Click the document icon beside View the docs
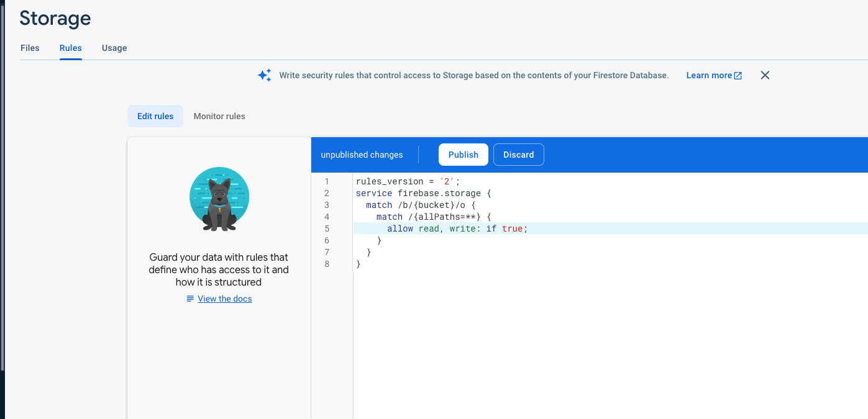Viewport: 868px width, 419px height. (x=190, y=299)
